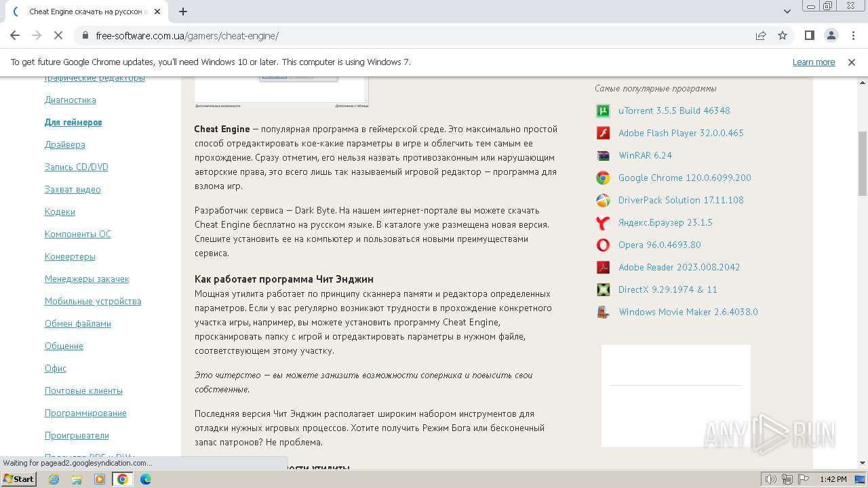The width and height of the screenshot is (868, 488).
Task: Open Internet Explorer from taskbar
Action: (54, 479)
